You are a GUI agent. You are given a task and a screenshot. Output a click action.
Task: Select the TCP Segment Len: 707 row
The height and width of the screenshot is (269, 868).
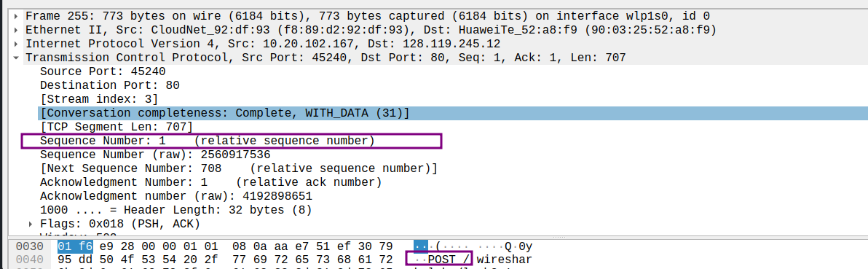(117, 127)
